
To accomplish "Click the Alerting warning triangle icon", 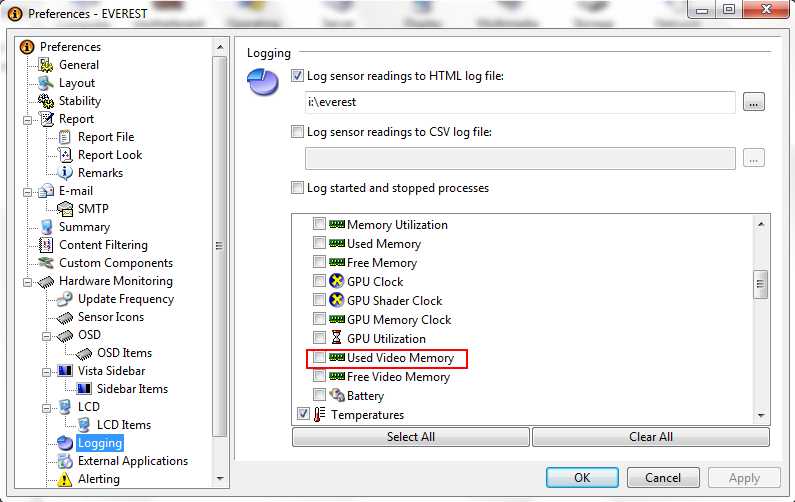I will coord(65,479).
